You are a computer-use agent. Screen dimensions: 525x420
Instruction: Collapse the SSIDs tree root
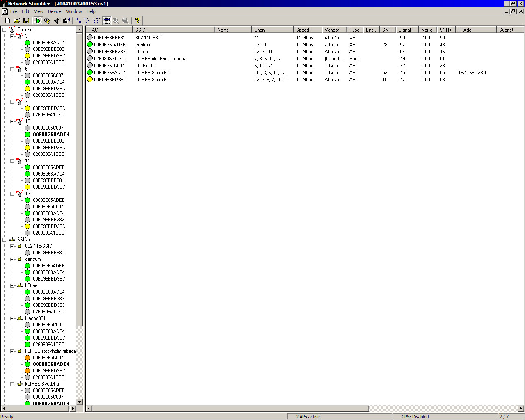point(4,240)
